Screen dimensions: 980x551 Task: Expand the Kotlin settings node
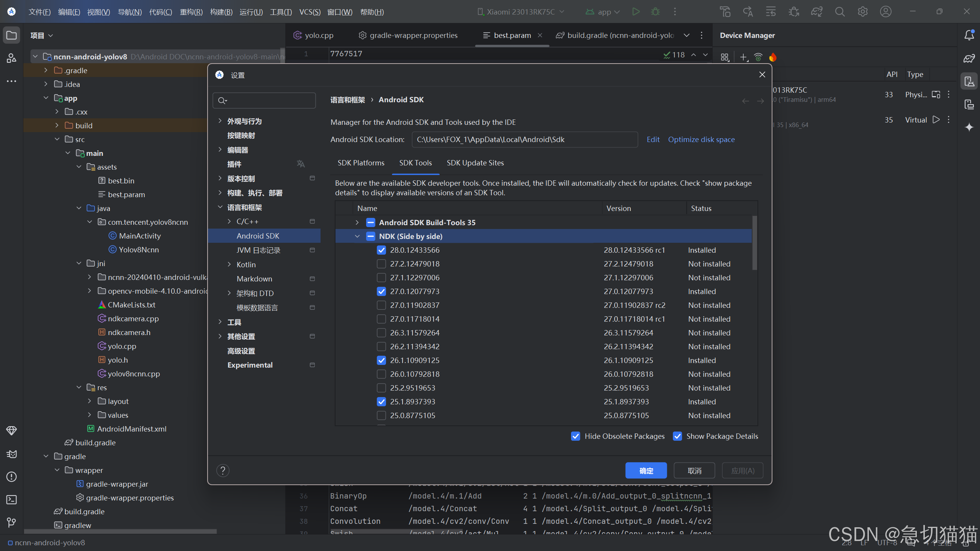pos(229,265)
